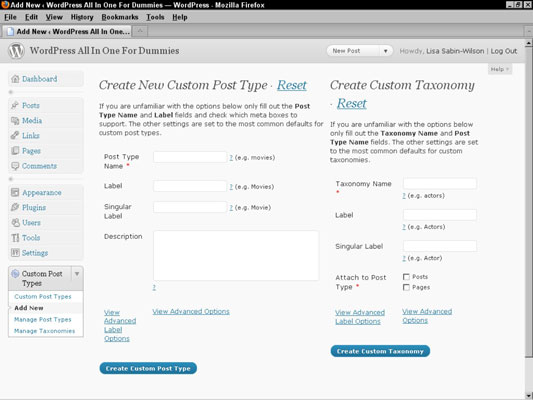This screenshot has height=400, width=533.
Task: Expand the Help dropdown tab
Action: tap(500, 69)
